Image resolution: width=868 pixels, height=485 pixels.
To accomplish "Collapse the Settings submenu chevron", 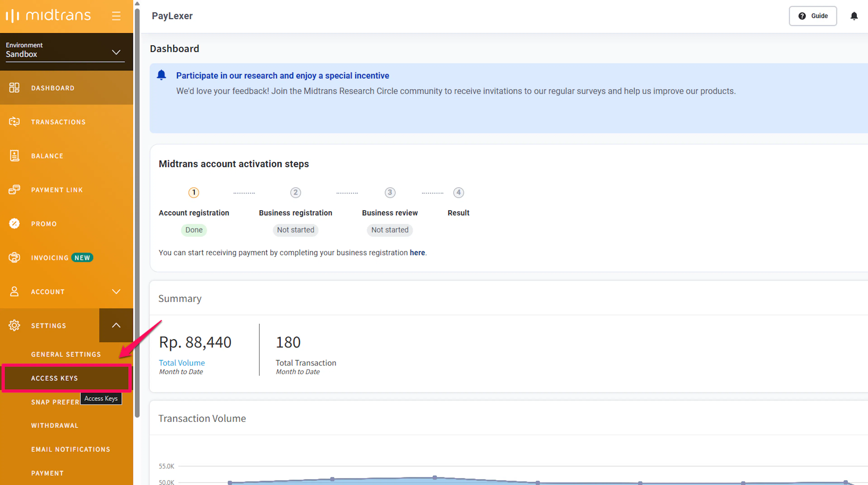I will [x=116, y=325].
